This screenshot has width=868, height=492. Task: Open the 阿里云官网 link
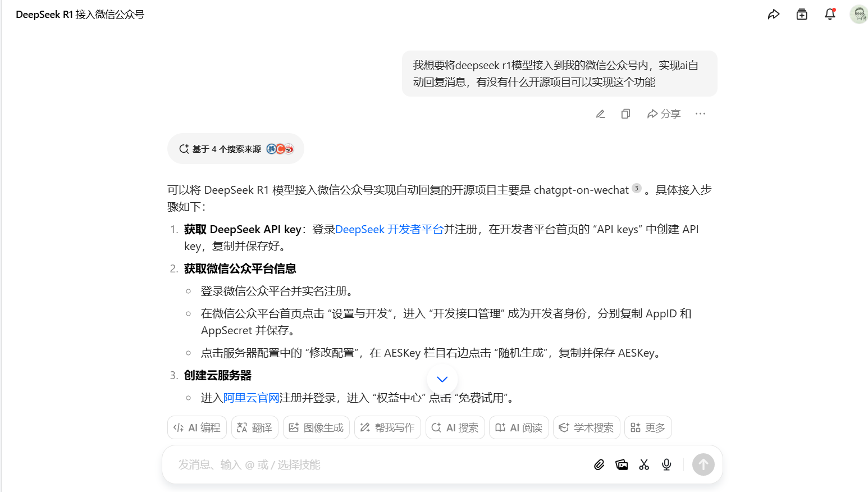click(x=251, y=398)
